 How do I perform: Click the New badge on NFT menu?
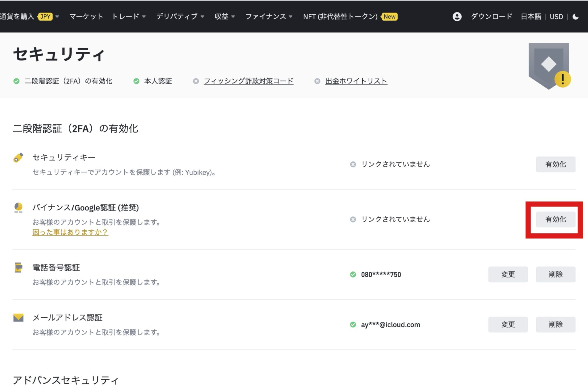coord(389,17)
